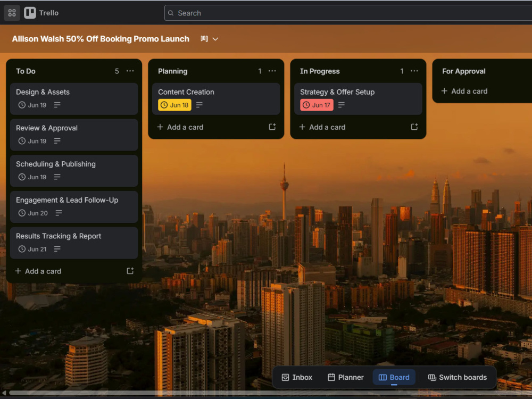Click the scrollbar left arrow
Image resolution: width=532 pixels, height=399 pixels.
(4, 393)
